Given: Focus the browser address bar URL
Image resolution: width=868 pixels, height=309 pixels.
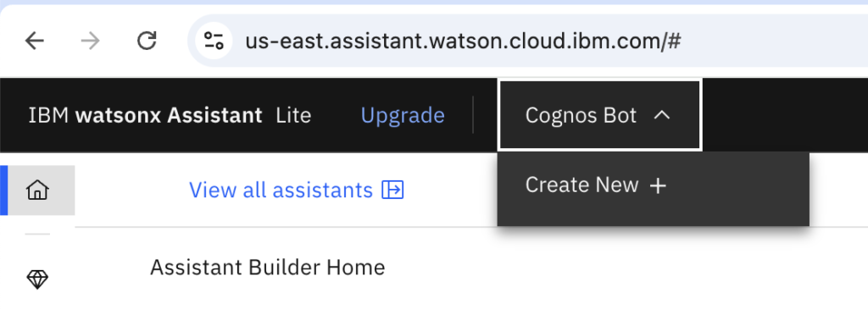Looking at the screenshot, I should point(463,41).
